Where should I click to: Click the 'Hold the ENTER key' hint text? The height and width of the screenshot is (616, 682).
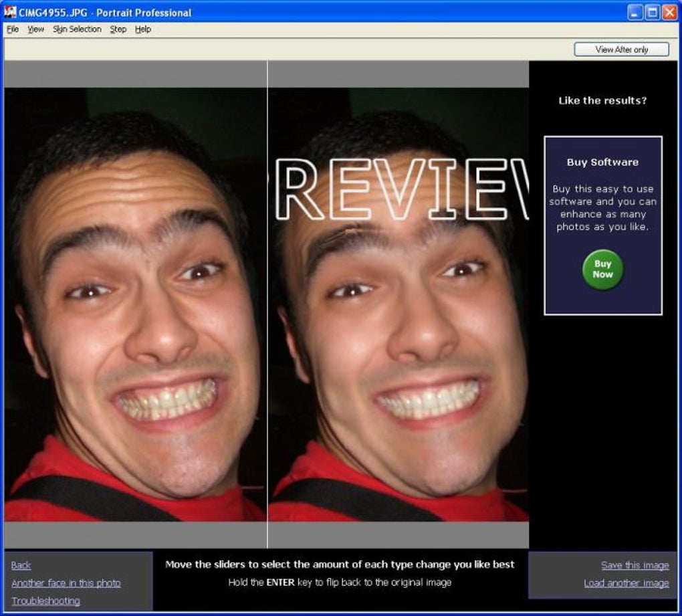pos(340,583)
